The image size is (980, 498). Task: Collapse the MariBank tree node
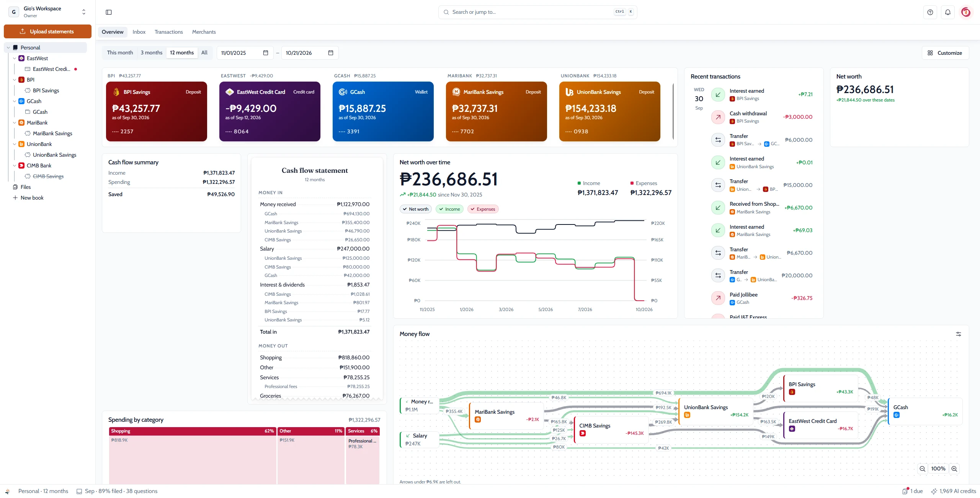15,123
